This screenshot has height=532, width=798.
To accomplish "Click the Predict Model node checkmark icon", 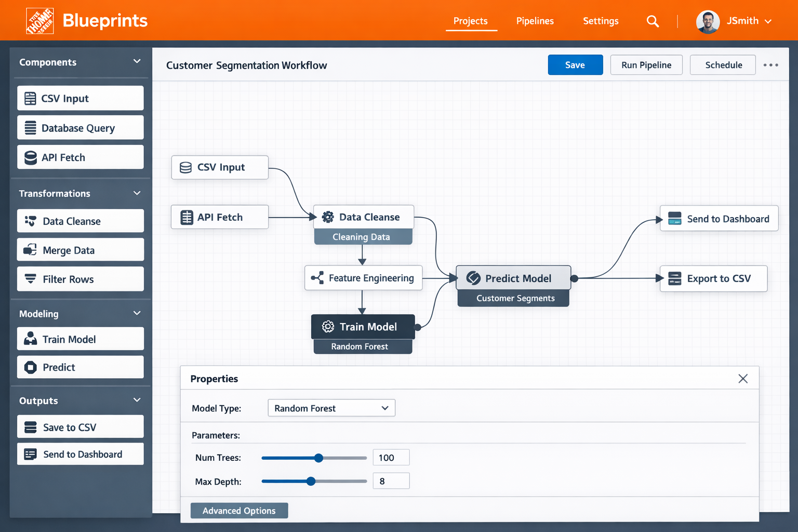I will tap(473, 278).
